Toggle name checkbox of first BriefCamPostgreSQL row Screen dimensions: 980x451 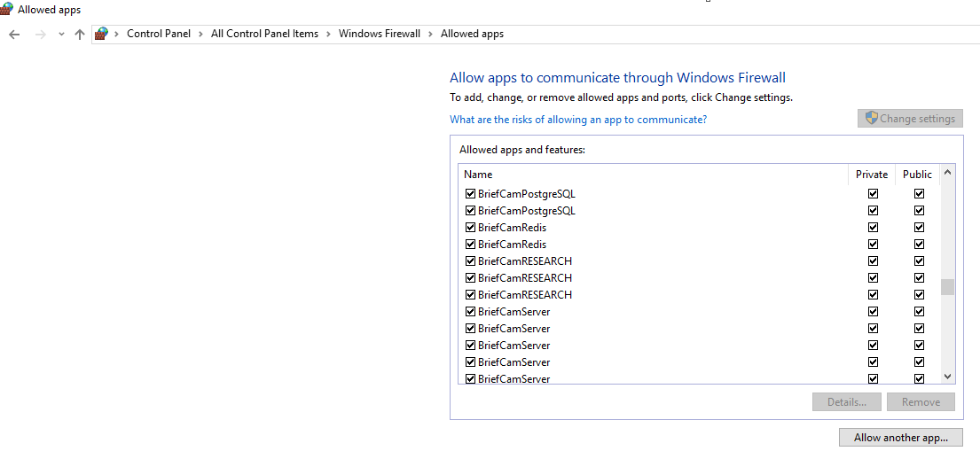(x=471, y=194)
